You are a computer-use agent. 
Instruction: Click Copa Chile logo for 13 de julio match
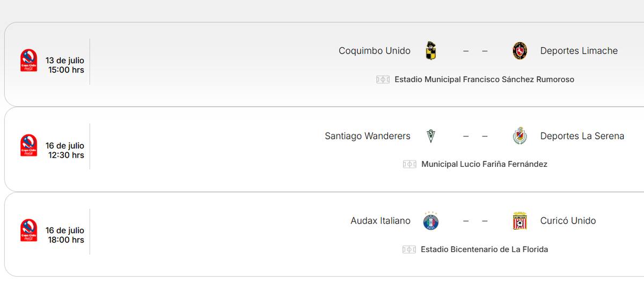(28, 61)
